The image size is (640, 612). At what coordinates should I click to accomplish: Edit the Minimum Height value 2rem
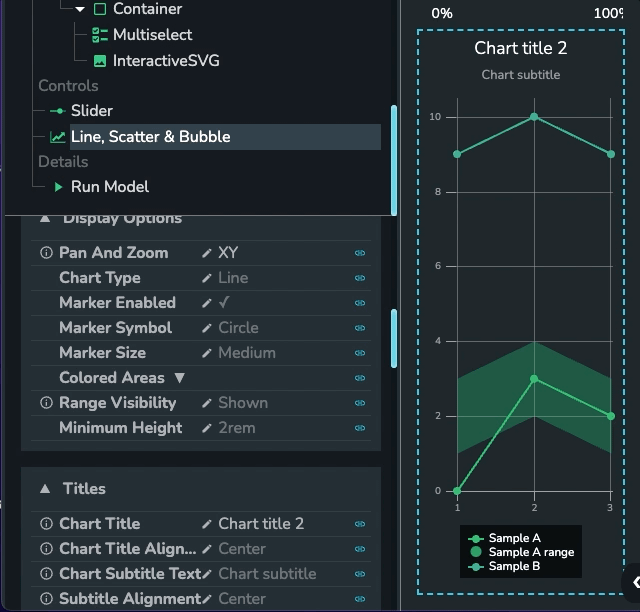(x=237, y=428)
